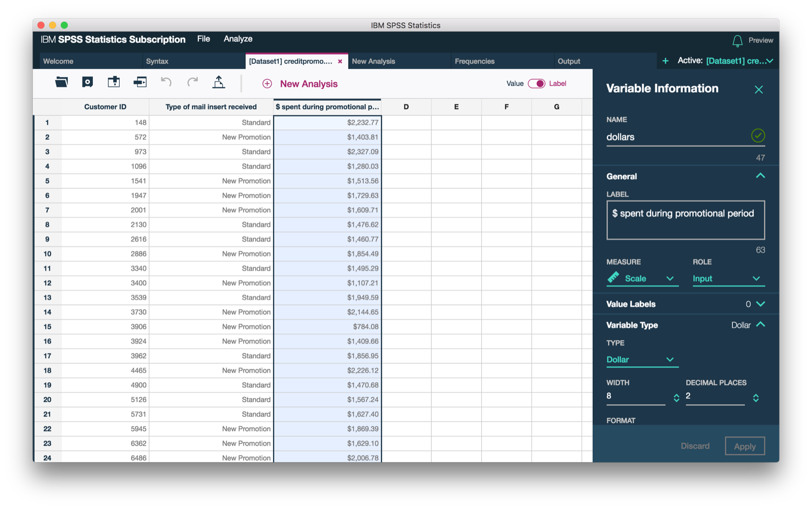Image resolution: width=812 pixels, height=509 pixels.
Task: Select column G header
Action: click(x=557, y=107)
